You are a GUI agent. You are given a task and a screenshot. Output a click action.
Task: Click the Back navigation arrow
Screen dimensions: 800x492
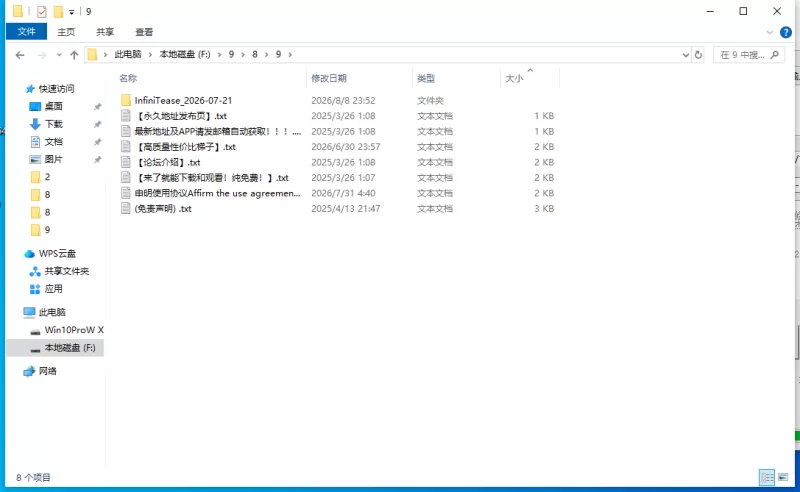pyautogui.click(x=20, y=55)
